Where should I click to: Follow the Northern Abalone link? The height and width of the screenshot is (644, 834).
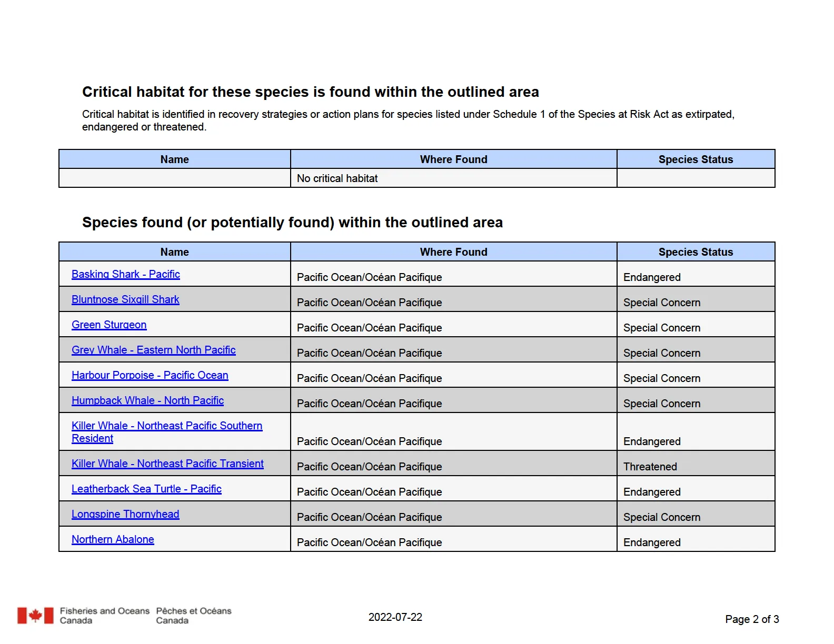(113, 539)
